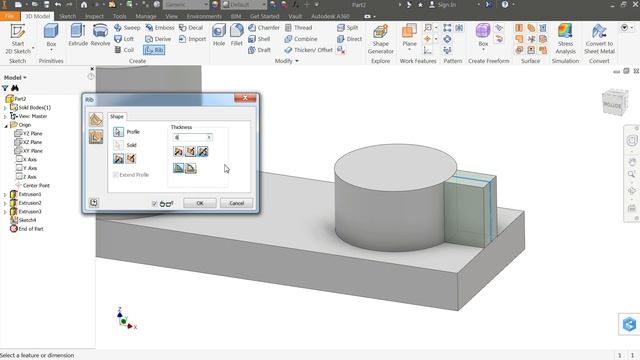Click the Shell tool
The width and height of the screenshot is (640, 360).
pyautogui.click(x=259, y=39)
